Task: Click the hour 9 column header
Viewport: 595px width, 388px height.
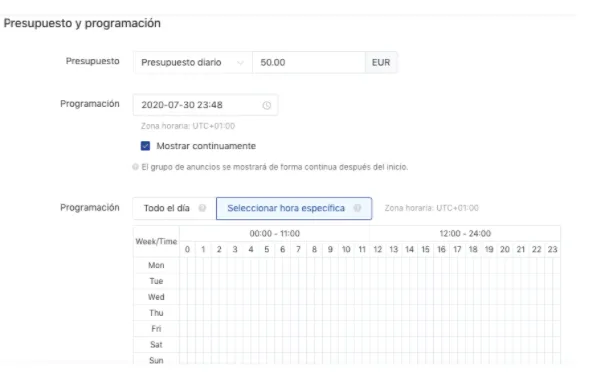Action: (330, 249)
